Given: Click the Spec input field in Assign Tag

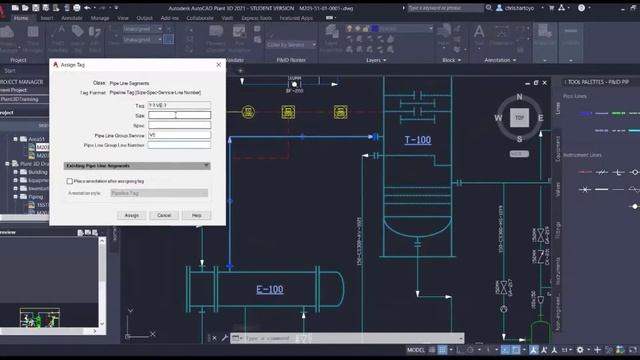Looking at the screenshot, I should 180,125.
